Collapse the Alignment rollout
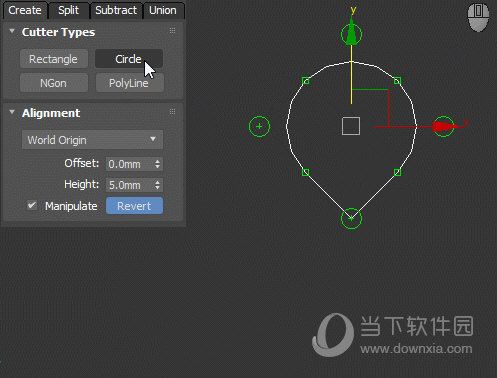The width and height of the screenshot is (497, 378). [12, 112]
